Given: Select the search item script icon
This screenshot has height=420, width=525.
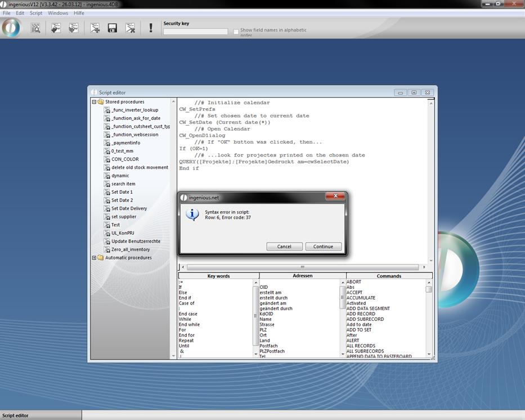Looking at the screenshot, I should pyautogui.click(x=107, y=184).
